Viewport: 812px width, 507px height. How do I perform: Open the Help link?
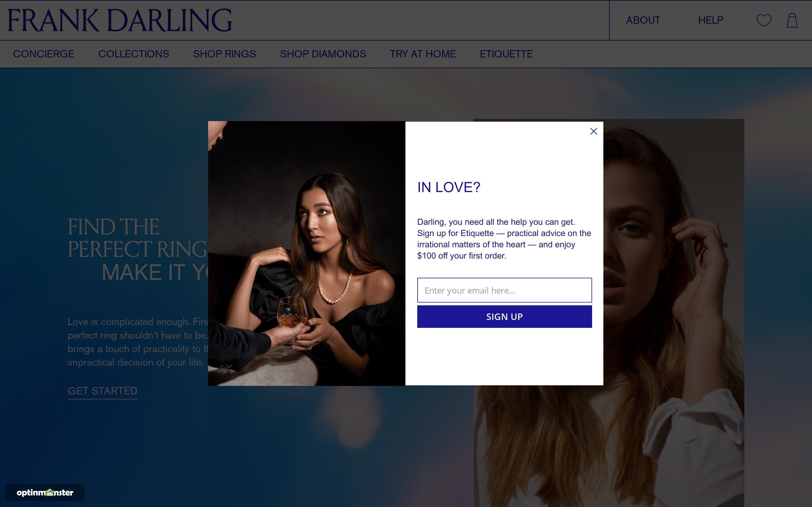[711, 20]
